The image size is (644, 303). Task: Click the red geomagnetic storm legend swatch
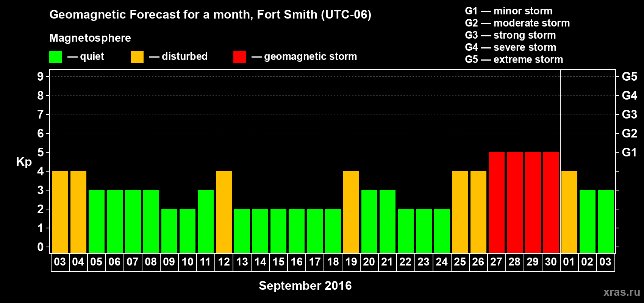(x=239, y=57)
